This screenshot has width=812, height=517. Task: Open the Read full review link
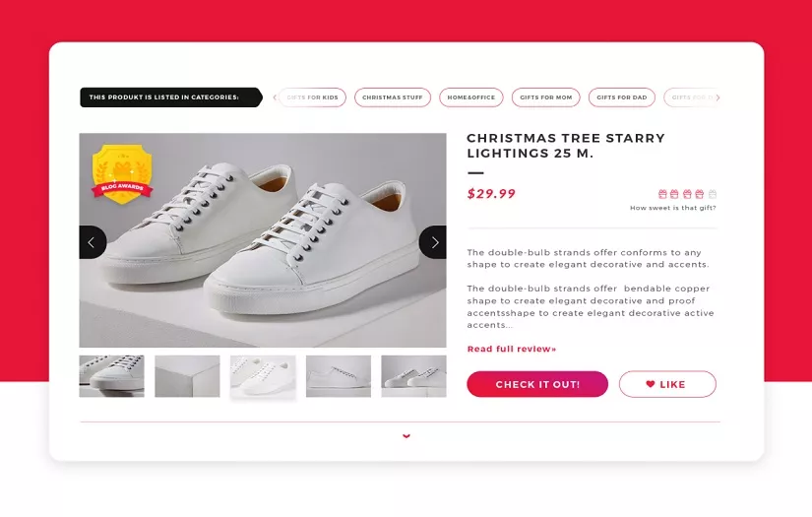pyautogui.click(x=511, y=349)
